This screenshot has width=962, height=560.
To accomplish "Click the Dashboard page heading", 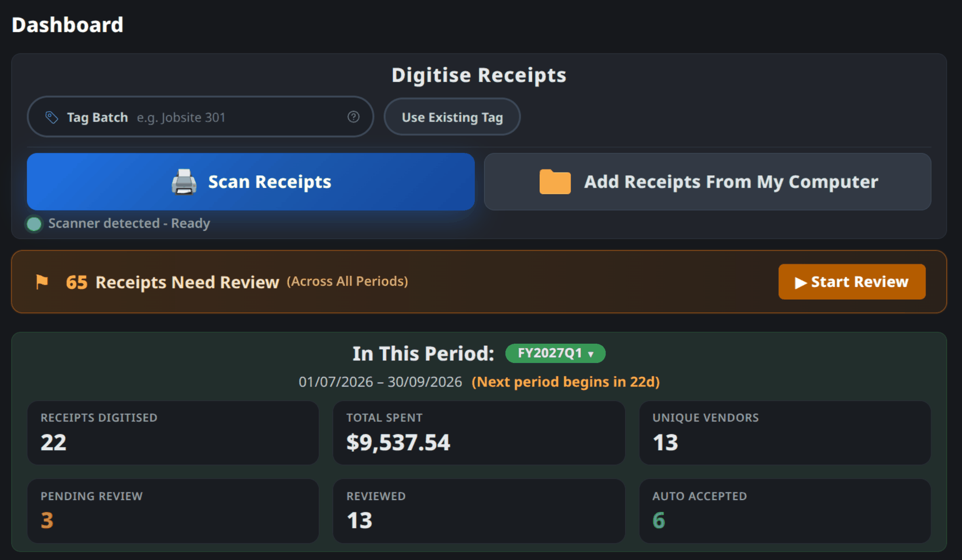I will pos(67,25).
